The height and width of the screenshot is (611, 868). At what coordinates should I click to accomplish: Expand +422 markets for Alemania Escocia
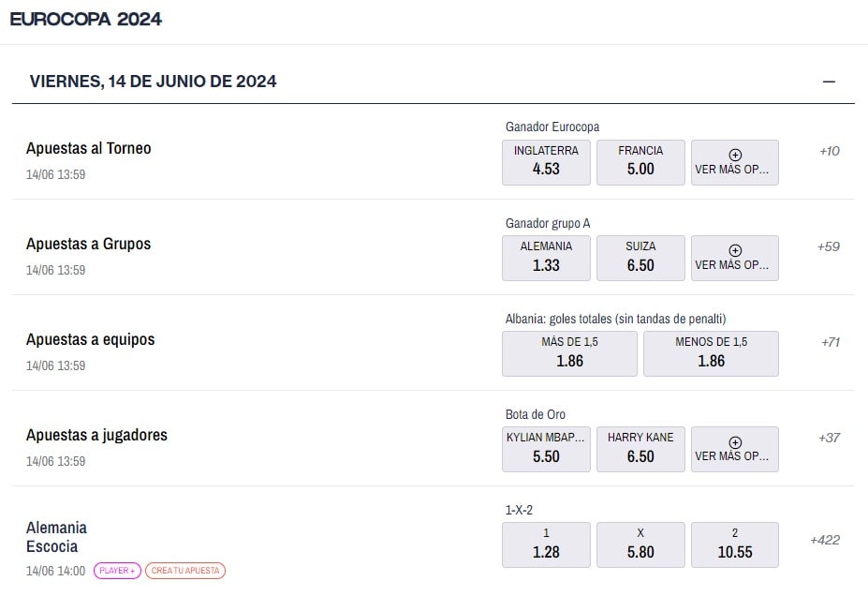[825, 540]
